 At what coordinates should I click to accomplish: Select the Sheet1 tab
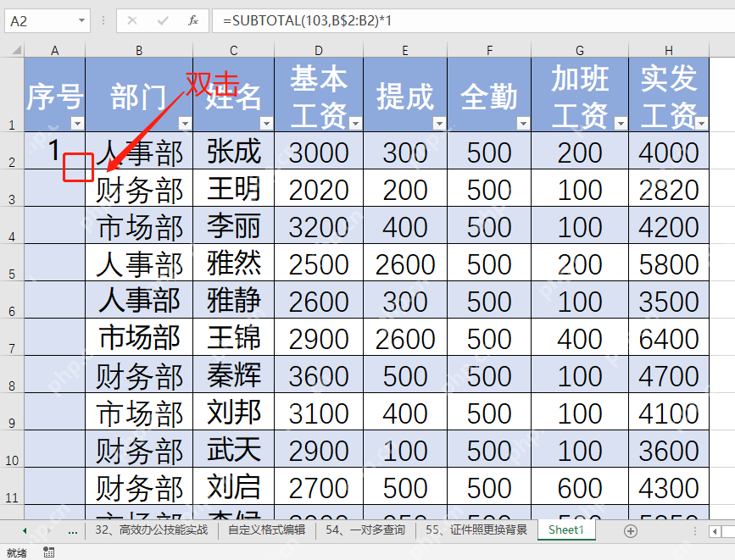pos(566,530)
